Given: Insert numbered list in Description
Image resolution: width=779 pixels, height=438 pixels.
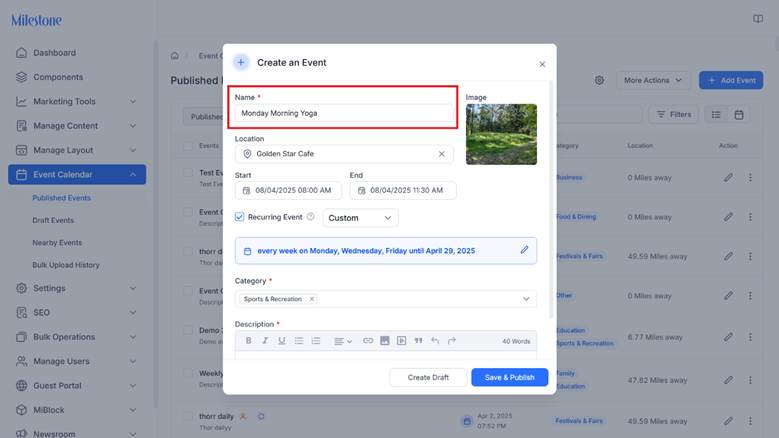Looking at the screenshot, I should tap(315, 341).
